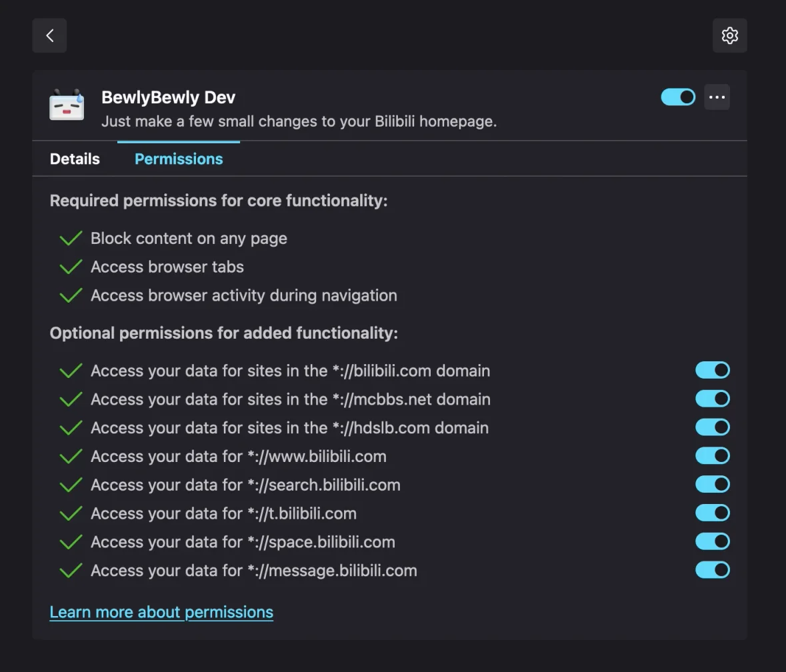Viewport: 786px width, 672px height.
Task: Click the *://message.bilibili.com permission text
Action: point(254,571)
